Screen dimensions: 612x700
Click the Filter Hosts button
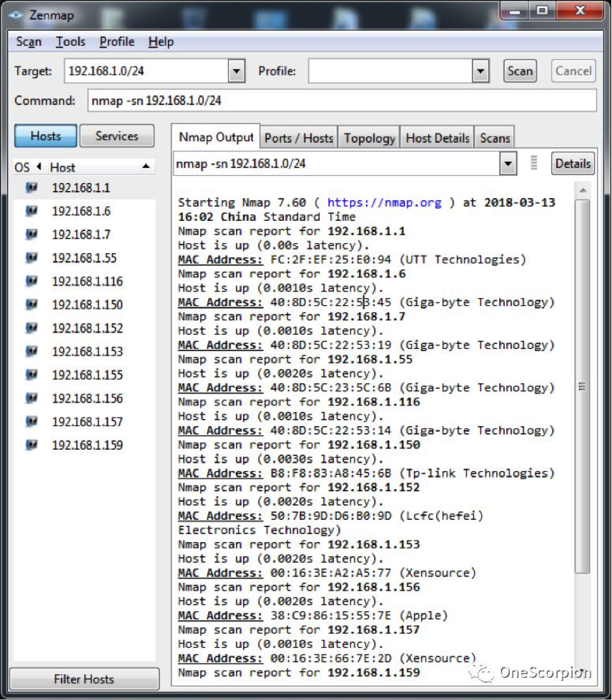(84, 679)
